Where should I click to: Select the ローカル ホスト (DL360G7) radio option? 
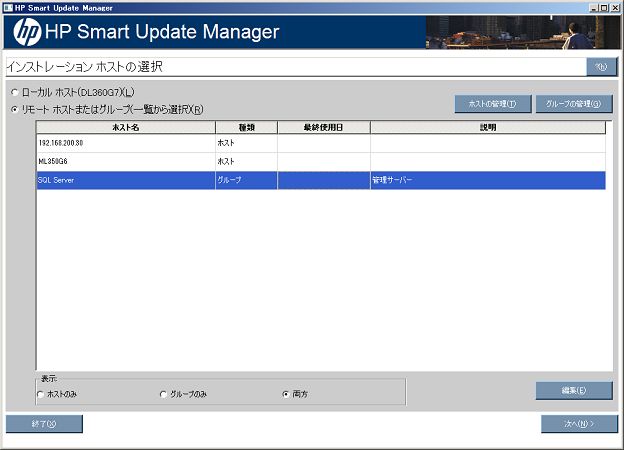pyautogui.click(x=14, y=93)
